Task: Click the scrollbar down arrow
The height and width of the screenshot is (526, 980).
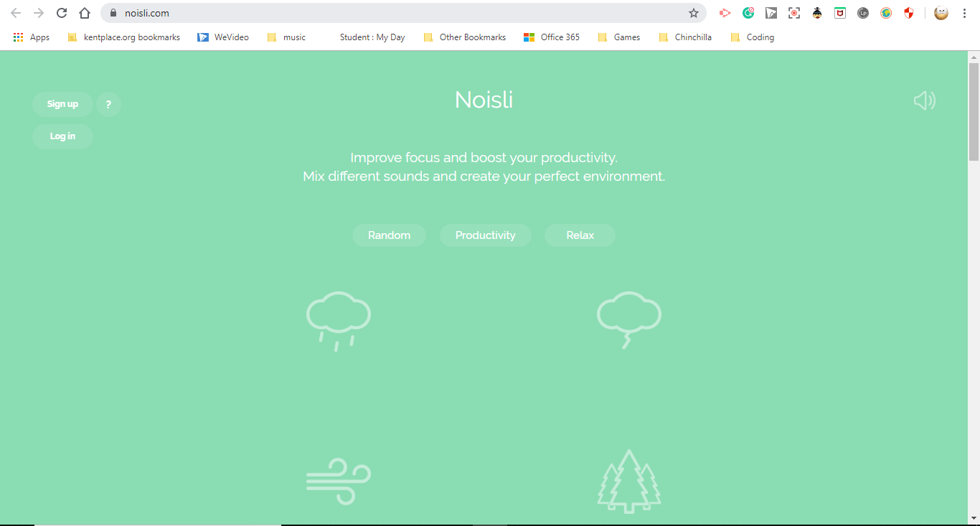Action: pos(974,518)
